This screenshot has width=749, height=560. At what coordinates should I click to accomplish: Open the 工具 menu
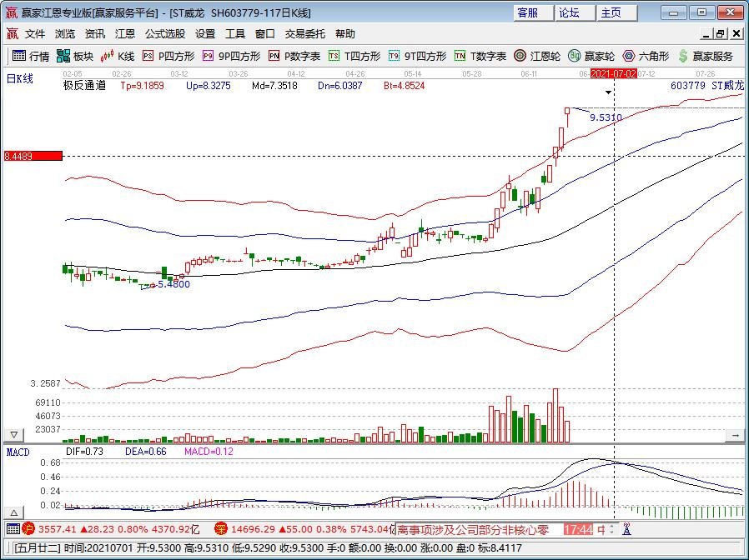point(235,34)
